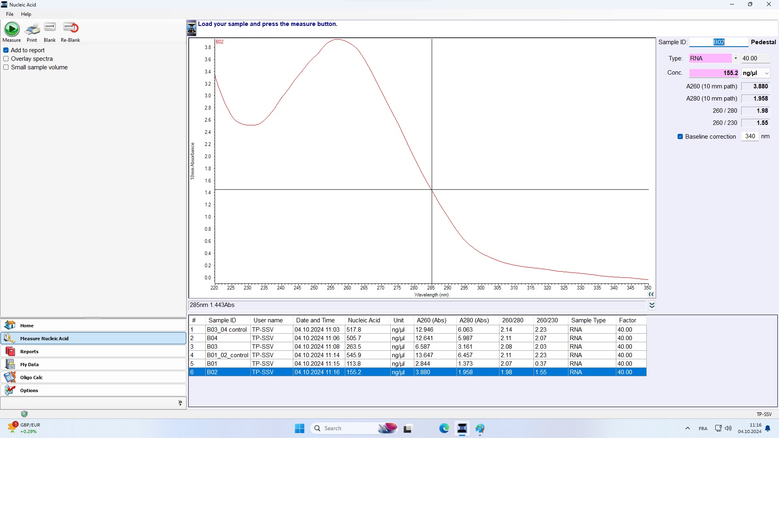Click the Blank icon in toolbar
This screenshot has height=532, width=779.
[x=50, y=28]
